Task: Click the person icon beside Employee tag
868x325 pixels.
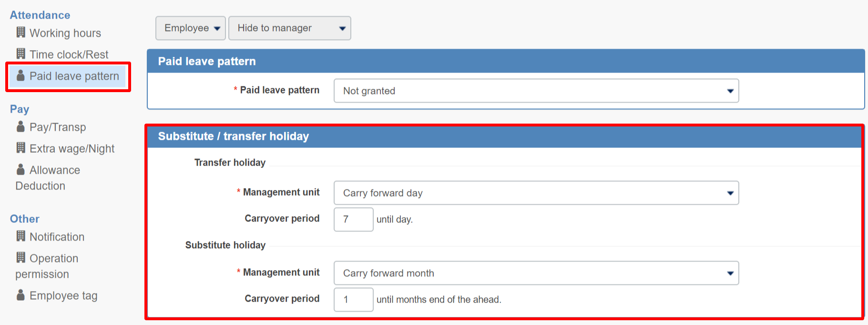Action: pos(20,295)
